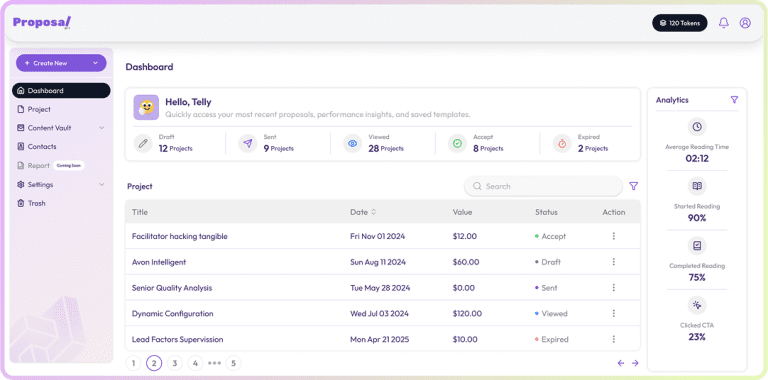Open the notifications bell icon

point(723,23)
